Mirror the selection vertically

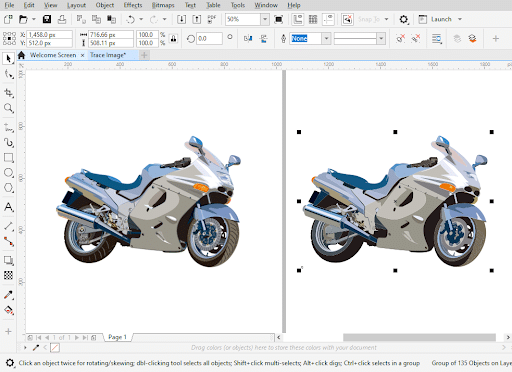click(263, 39)
